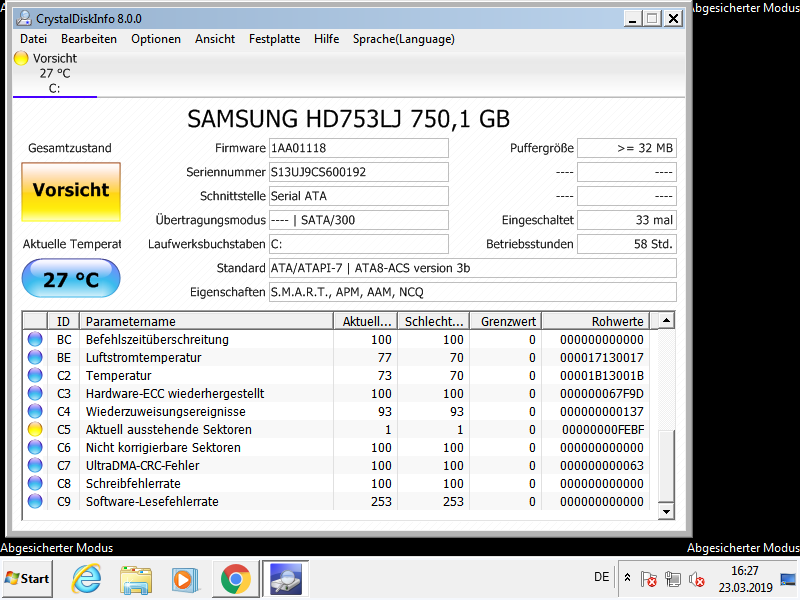
Task: Click the Aktuell... column header
Action: [366, 321]
